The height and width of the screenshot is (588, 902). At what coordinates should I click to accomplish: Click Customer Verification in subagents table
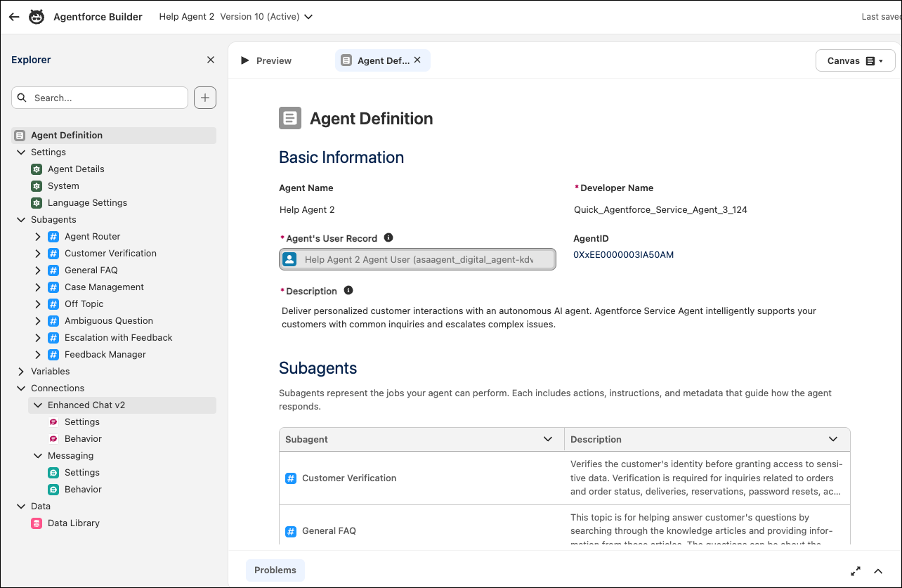coord(349,478)
